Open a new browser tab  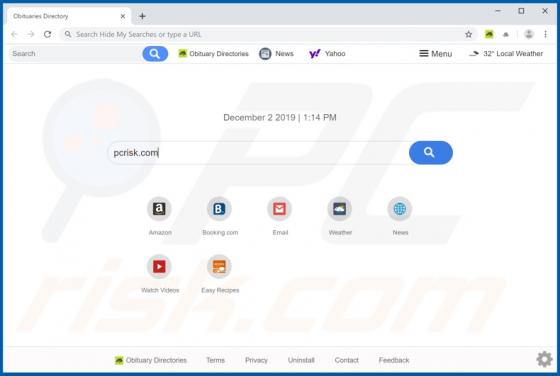142,16
